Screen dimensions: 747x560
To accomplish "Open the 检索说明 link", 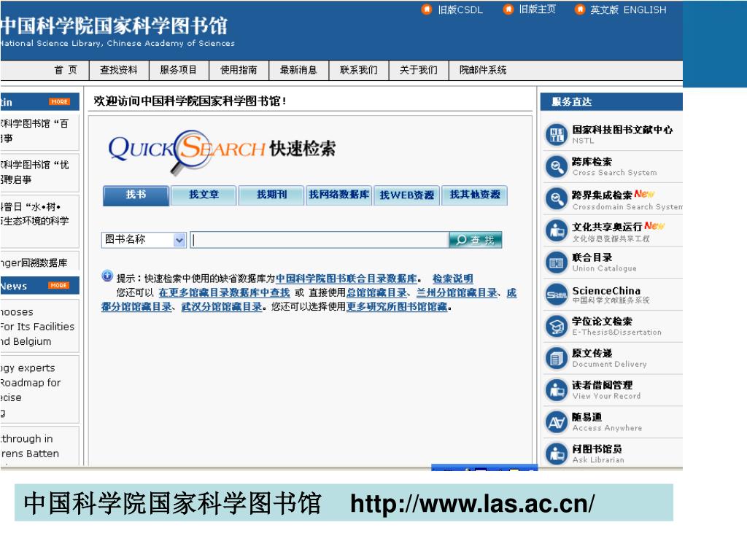I will point(452,279).
